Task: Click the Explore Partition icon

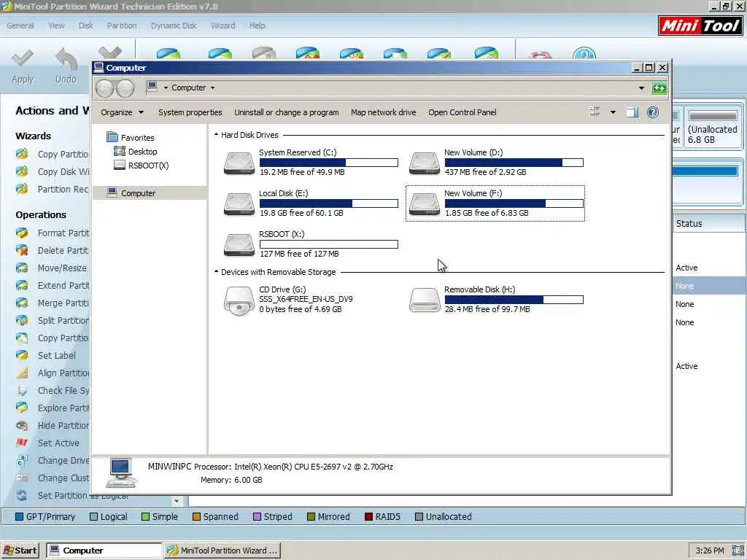Action: [x=22, y=408]
